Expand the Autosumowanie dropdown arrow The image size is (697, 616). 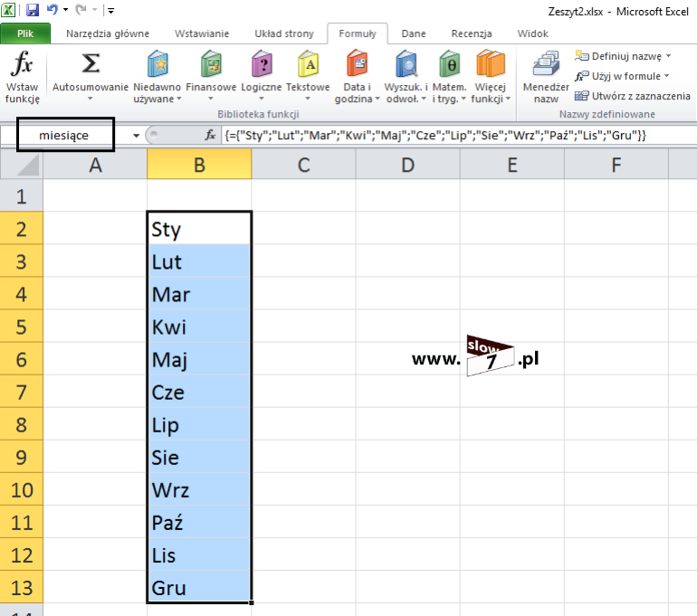[91, 99]
